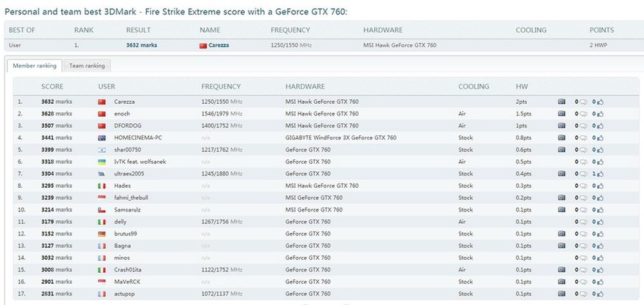This screenshot has height=305, width=644.
Task: Select the Member ranking tab
Action: (35, 66)
